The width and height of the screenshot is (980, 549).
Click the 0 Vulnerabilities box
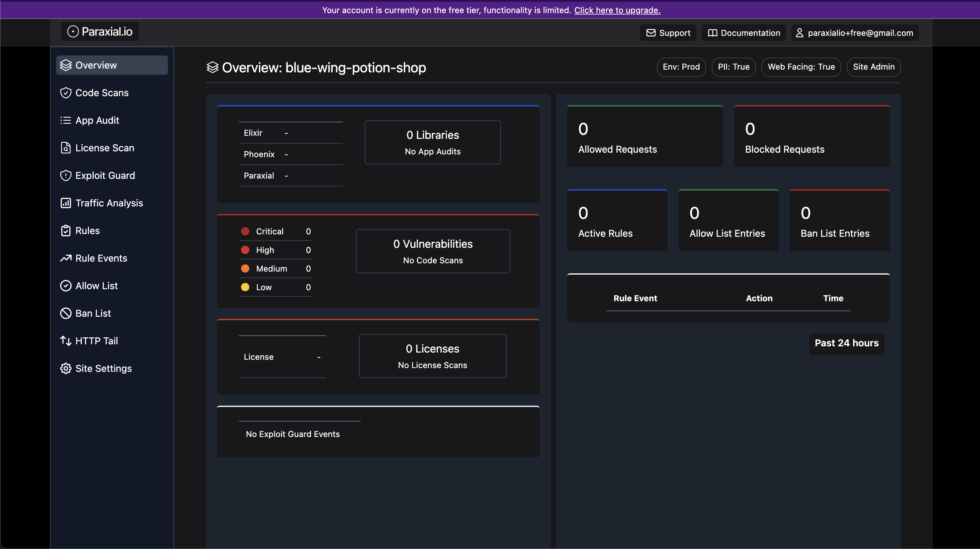pyautogui.click(x=432, y=251)
